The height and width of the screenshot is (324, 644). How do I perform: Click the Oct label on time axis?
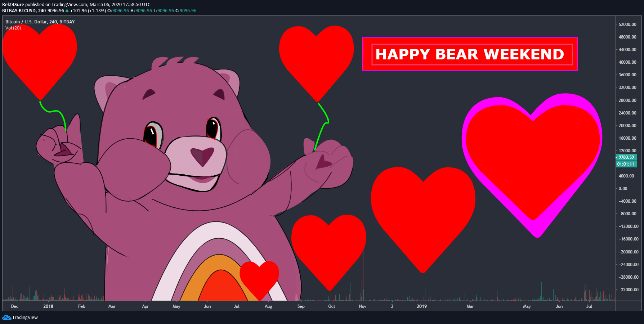pos(332,306)
